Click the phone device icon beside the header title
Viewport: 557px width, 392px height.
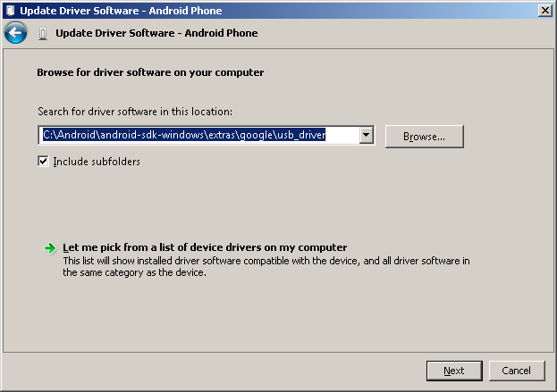point(43,33)
